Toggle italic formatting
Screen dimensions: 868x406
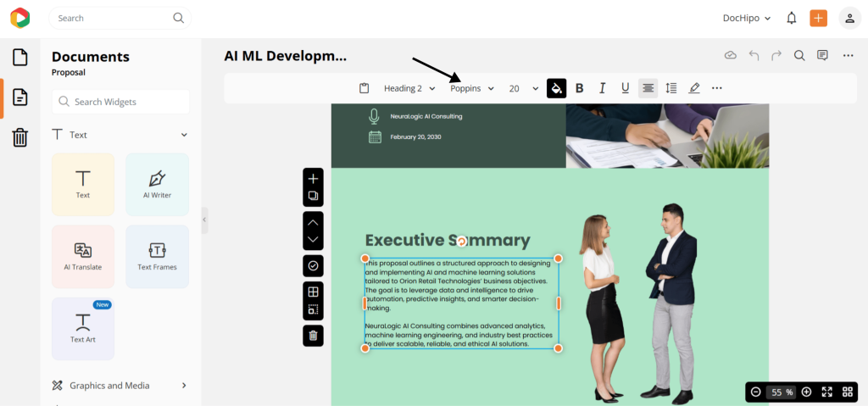[x=603, y=88]
